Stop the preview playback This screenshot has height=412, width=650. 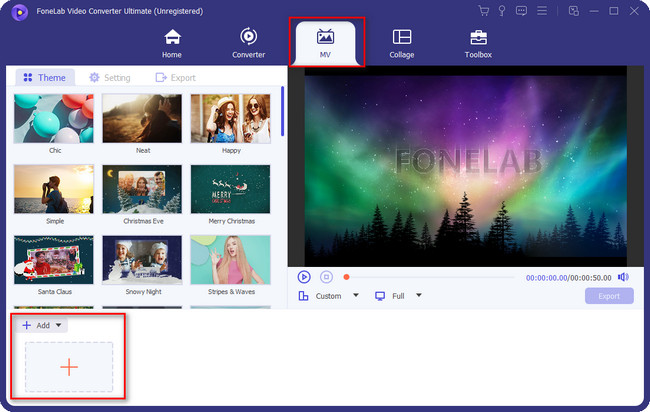326,277
